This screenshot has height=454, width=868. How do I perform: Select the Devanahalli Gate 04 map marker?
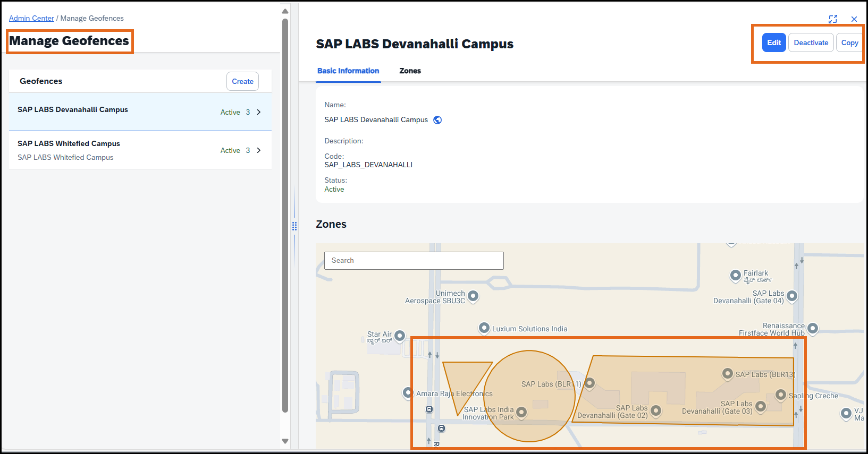(x=792, y=296)
